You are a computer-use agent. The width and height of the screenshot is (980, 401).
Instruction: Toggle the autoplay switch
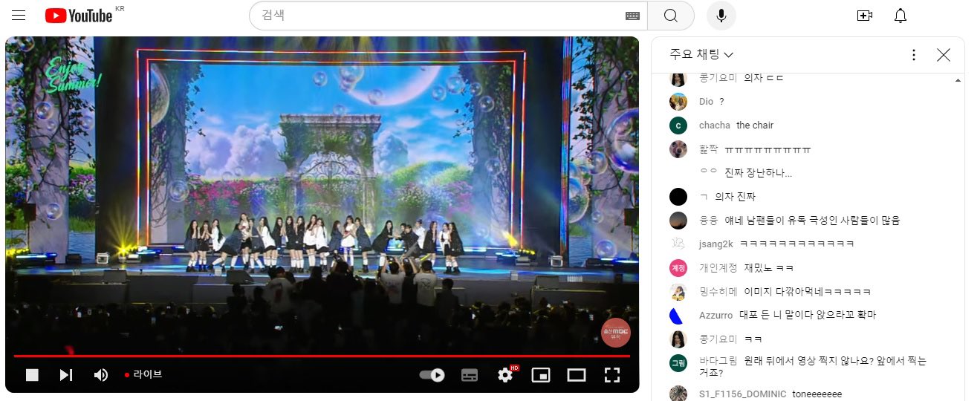pyautogui.click(x=432, y=375)
